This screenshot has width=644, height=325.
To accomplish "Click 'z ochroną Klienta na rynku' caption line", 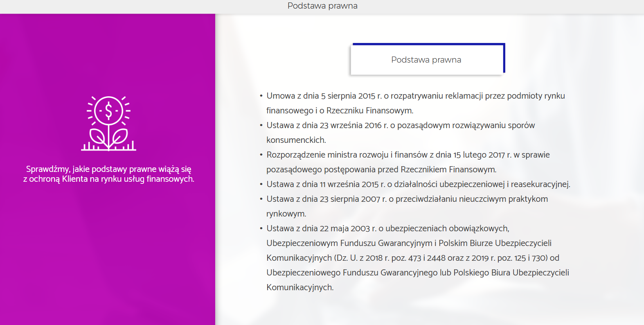I will pyautogui.click(x=108, y=179).
